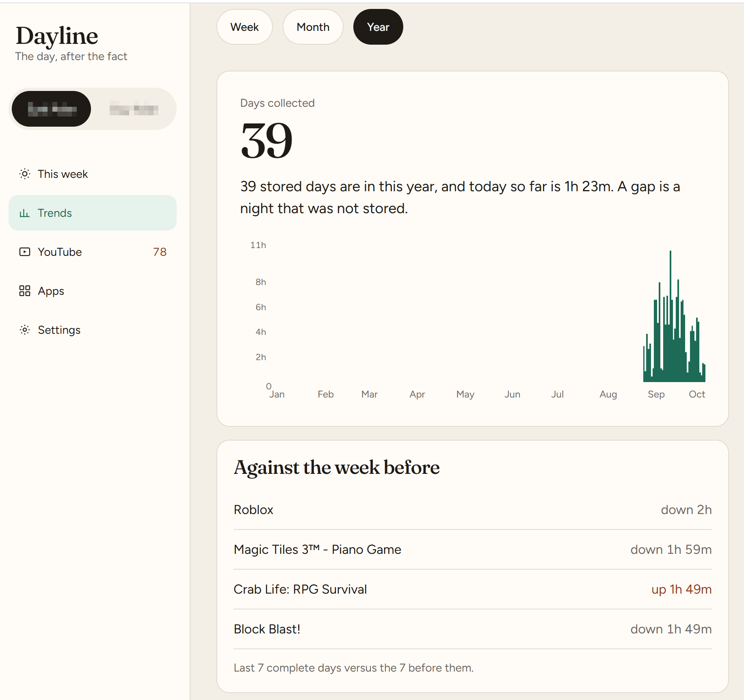744x700 pixels.
Task: Open the Settings page
Action: tap(93, 330)
